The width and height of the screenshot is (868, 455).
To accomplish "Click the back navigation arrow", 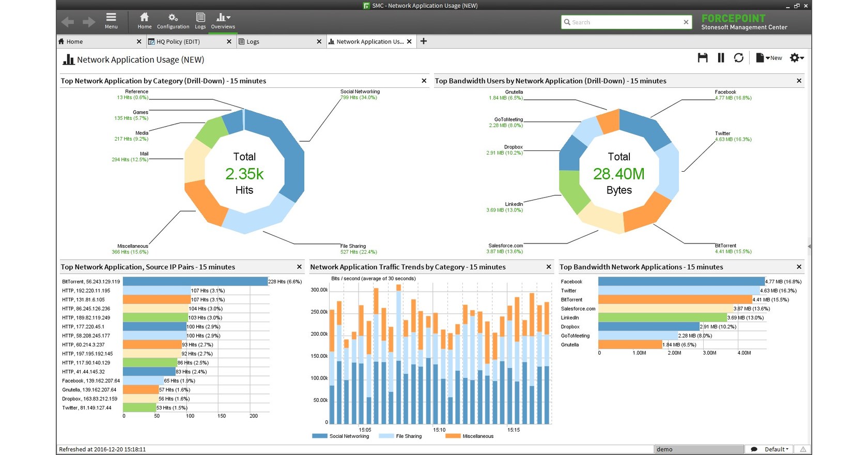I will (x=68, y=22).
